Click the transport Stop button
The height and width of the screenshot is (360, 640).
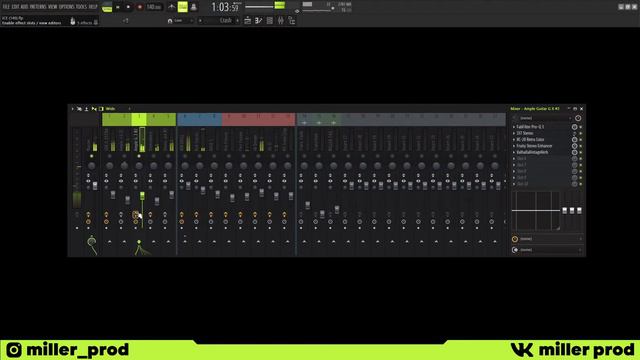pyautogui.click(x=128, y=7)
